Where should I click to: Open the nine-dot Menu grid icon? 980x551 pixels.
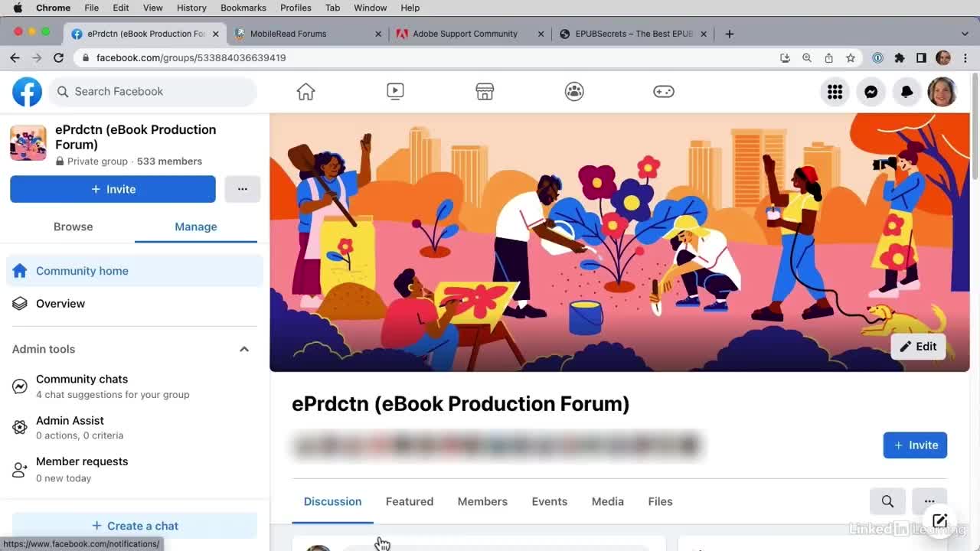coord(835,92)
